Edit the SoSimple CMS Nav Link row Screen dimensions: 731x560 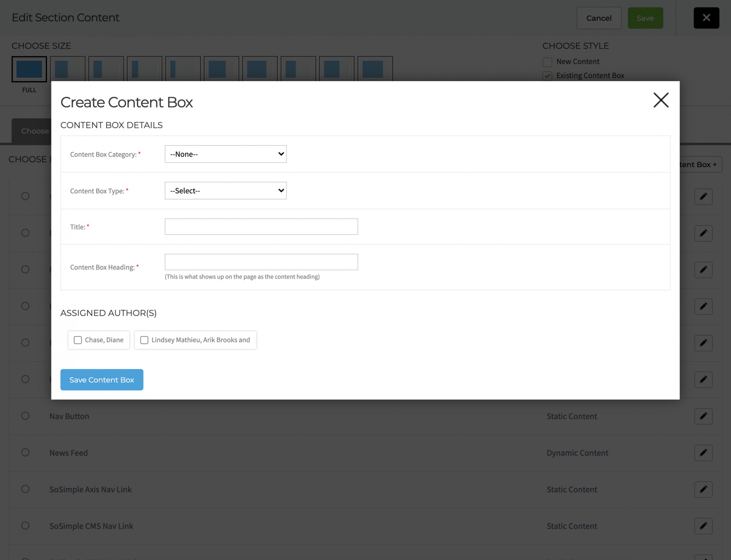click(x=703, y=526)
